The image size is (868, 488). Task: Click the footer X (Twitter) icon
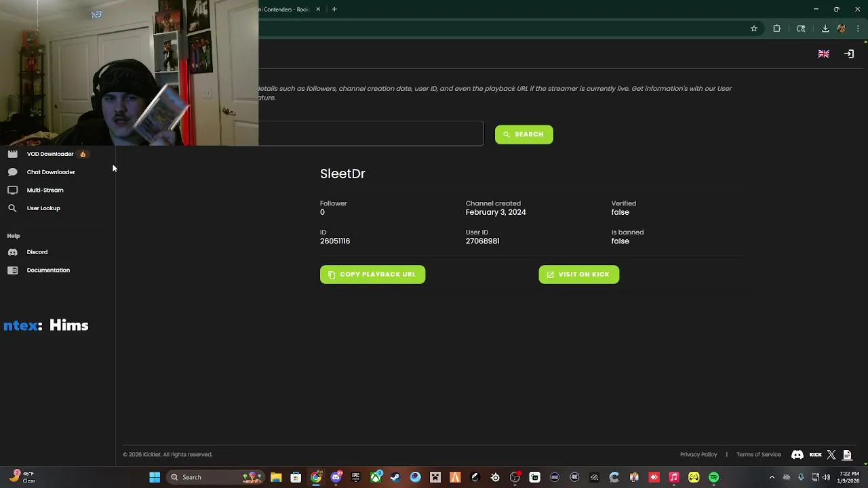(831, 455)
